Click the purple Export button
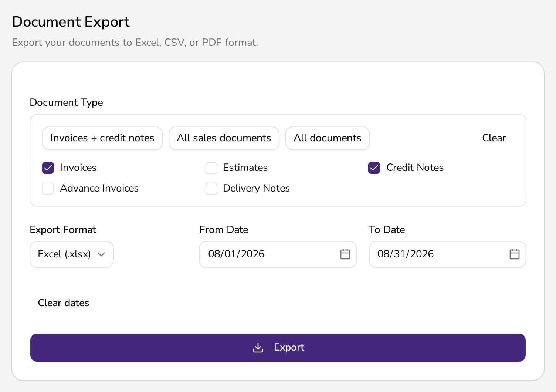This screenshot has width=556, height=392. [x=278, y=348]
